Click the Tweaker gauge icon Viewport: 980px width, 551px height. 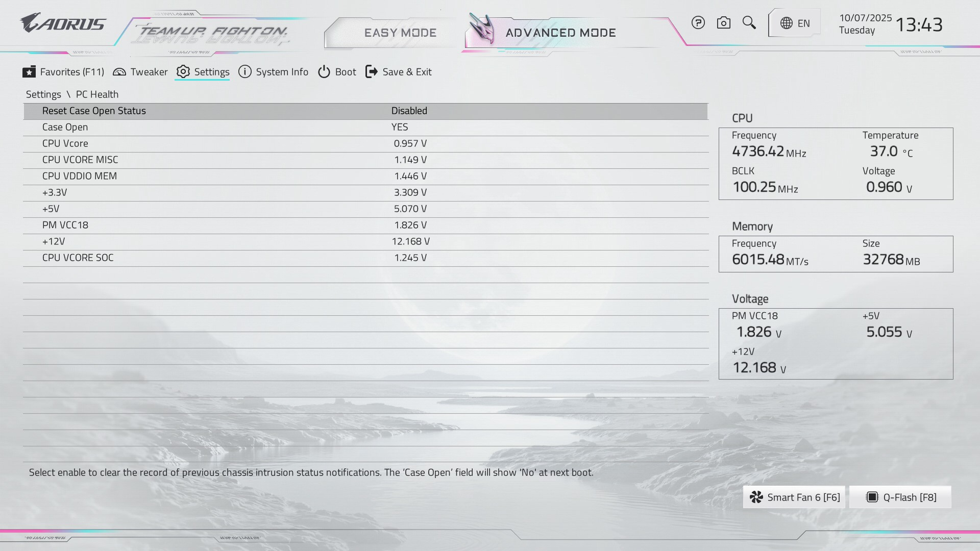119,72
